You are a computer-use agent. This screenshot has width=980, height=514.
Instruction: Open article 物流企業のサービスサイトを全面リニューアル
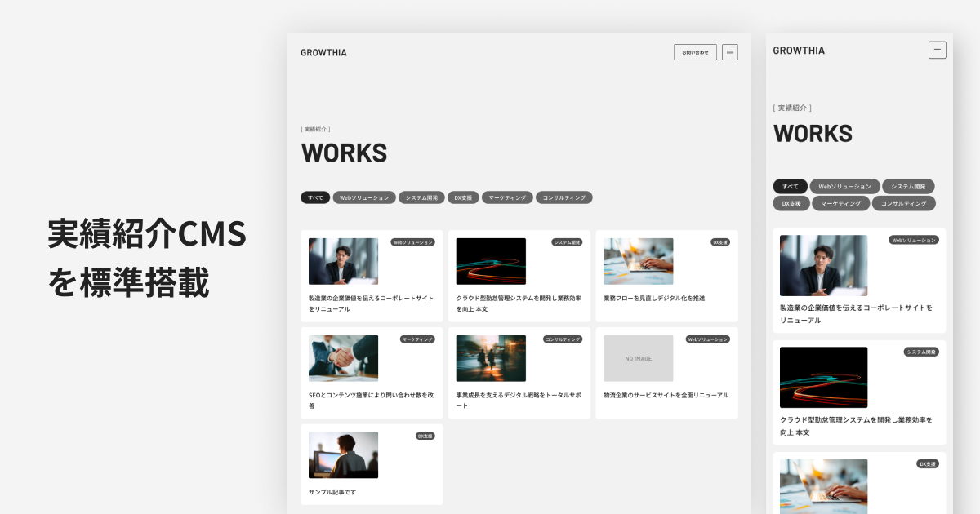click(x=666, y=396)
